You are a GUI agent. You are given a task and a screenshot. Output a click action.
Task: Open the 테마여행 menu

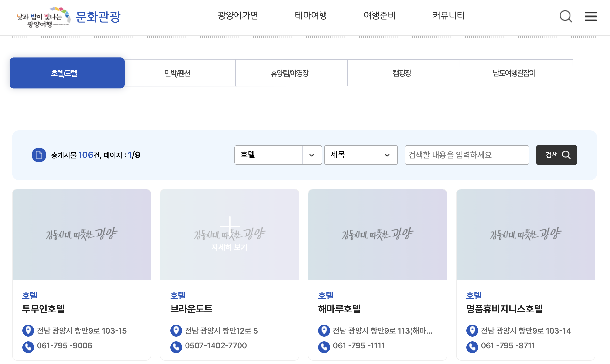click(x=312, y=15)
